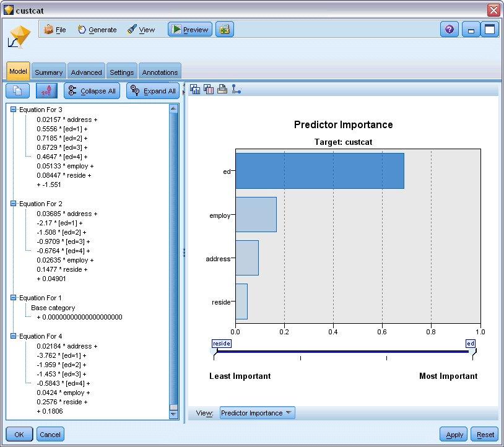Image resolution: width=504 pixels, height=447 pixels.
Task: Click the print-style icon beside Preview
Action: click(224, 30)
